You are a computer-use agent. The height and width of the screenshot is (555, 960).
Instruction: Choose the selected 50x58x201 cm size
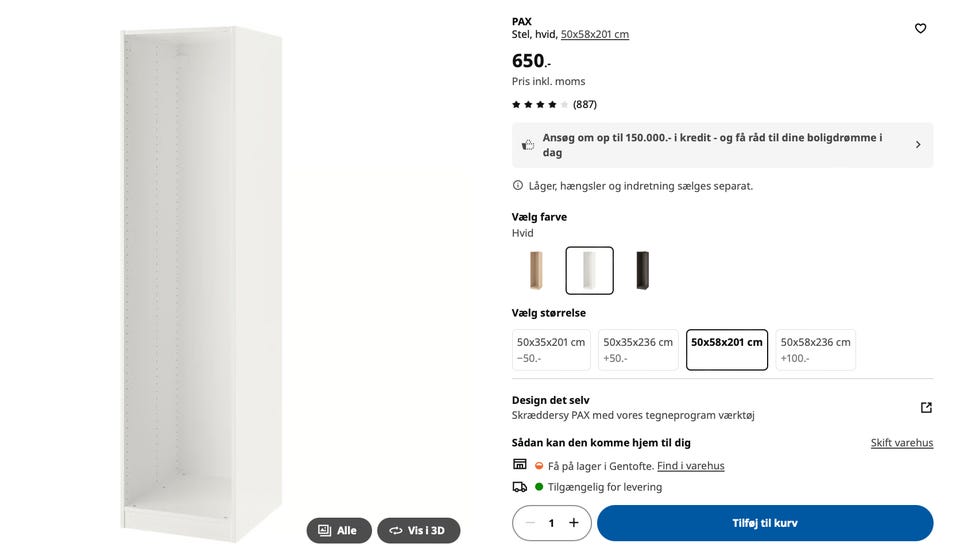pos(727,350)
